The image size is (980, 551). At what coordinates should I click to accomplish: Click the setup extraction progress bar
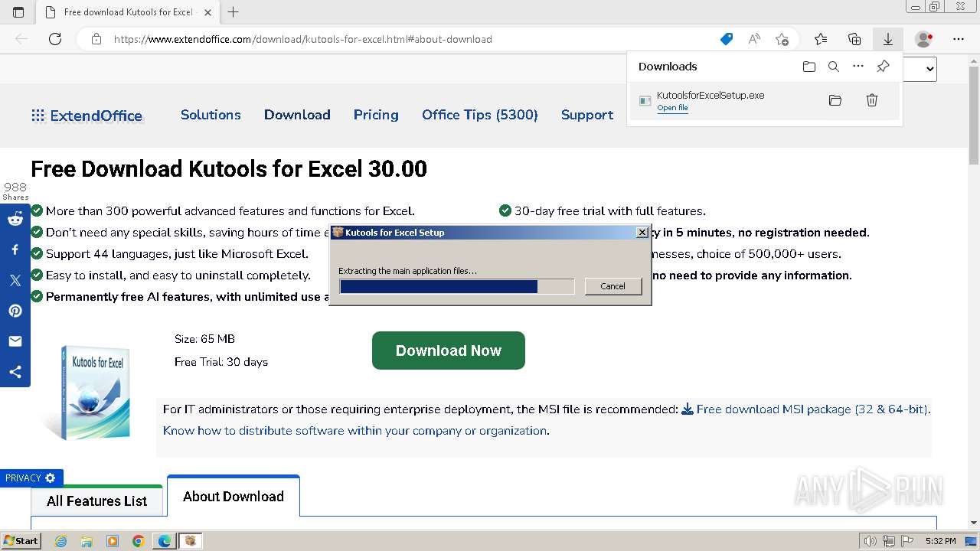(x=457, y=286)
